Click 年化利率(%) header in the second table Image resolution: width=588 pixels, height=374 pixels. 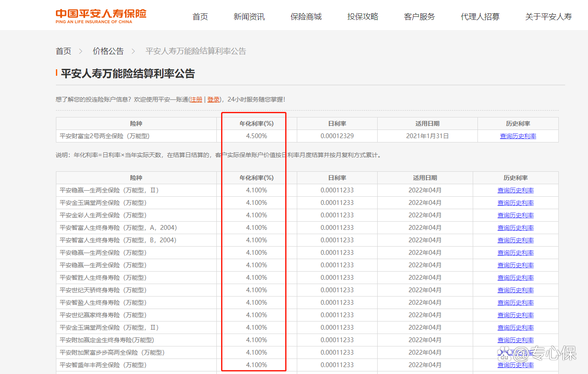click(256, 178)
